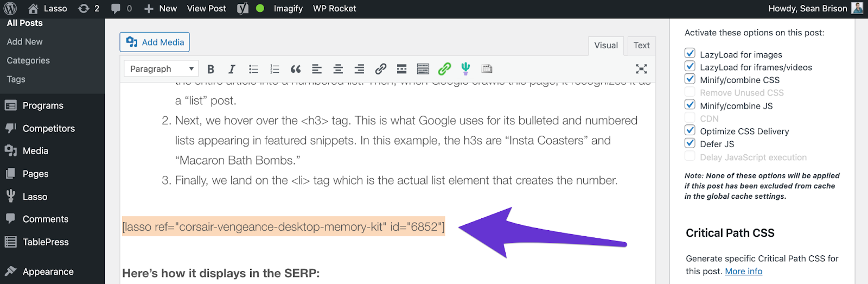Viewport: 868px width, 284px height.
Task: Click the WordPress logo in admin bar
Action: [10, 9]
